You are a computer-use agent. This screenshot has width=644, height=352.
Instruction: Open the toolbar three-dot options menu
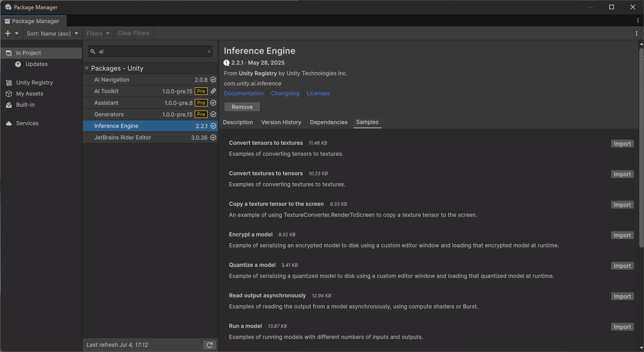(637, 33)
